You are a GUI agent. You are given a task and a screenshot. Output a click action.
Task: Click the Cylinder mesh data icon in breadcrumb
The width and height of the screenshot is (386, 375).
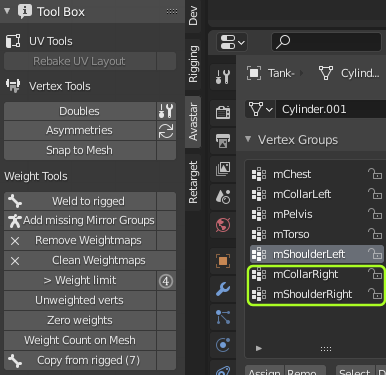point(326,73)
